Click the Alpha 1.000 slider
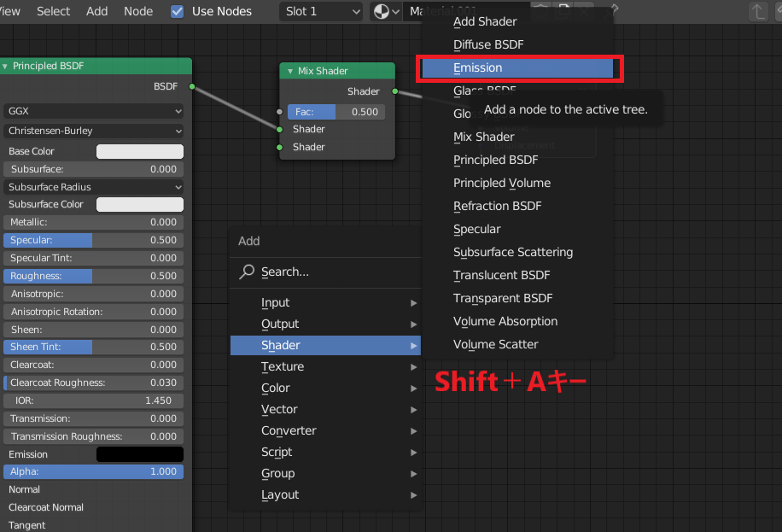This screenshot has height=532, width=782. [x=94, y=471]
